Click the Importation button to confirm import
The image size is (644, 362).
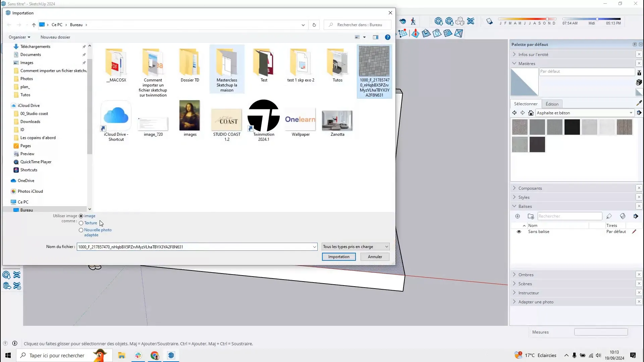pos(339,256)
